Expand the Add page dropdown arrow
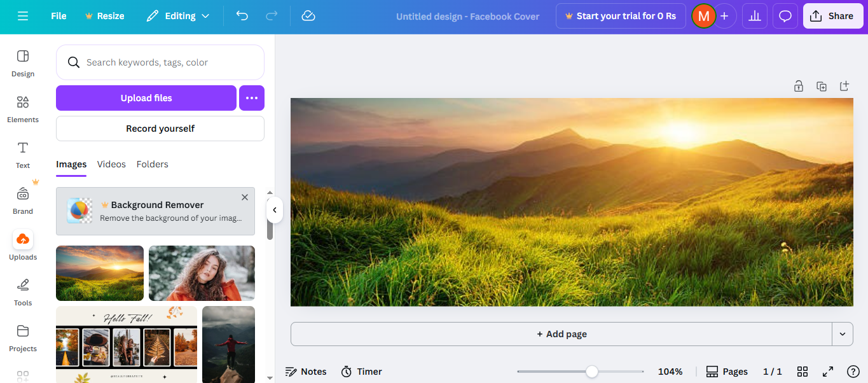Image resolution: width=868 pixels, height=383 pixels. point(843,333)
